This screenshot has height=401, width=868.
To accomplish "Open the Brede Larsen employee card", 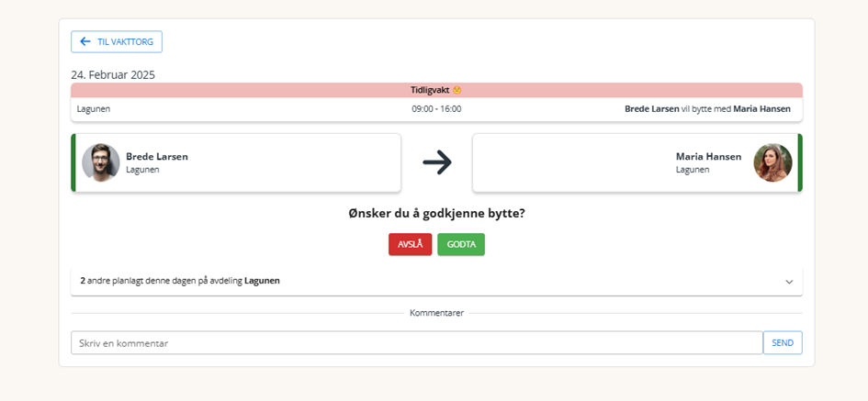I will (236, 162).
